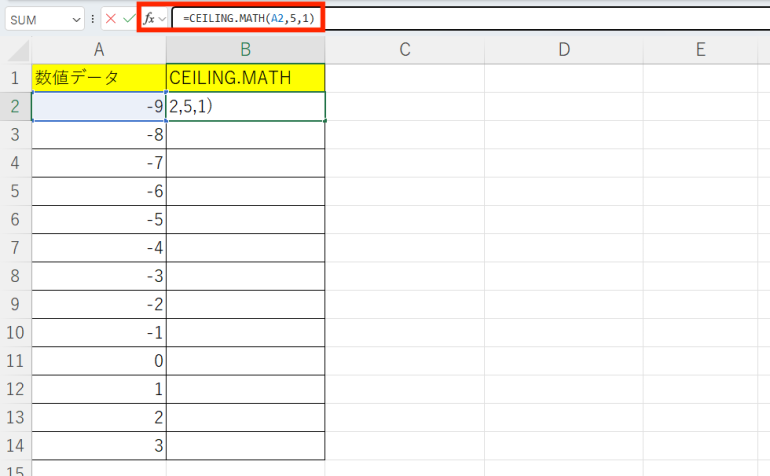Click the yellow 数値データ header cell

99,78
